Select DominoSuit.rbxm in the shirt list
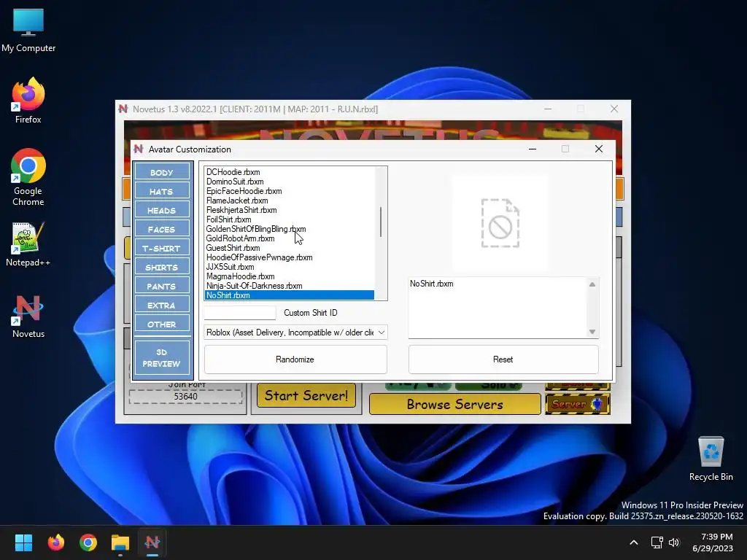This screenshot has width=747, height=560. pyautogui.click(x=289, y=182)
